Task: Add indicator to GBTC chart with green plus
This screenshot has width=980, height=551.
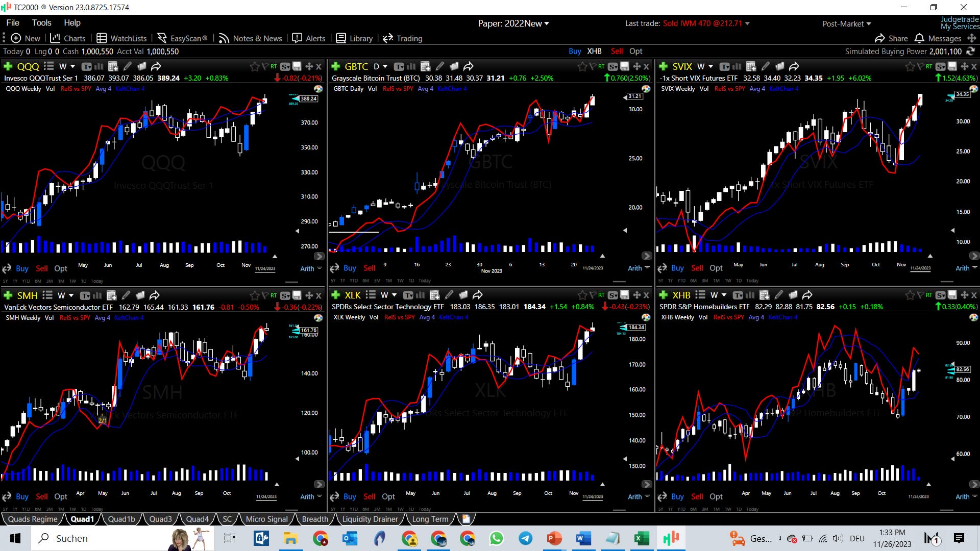Action: (335, 66)
